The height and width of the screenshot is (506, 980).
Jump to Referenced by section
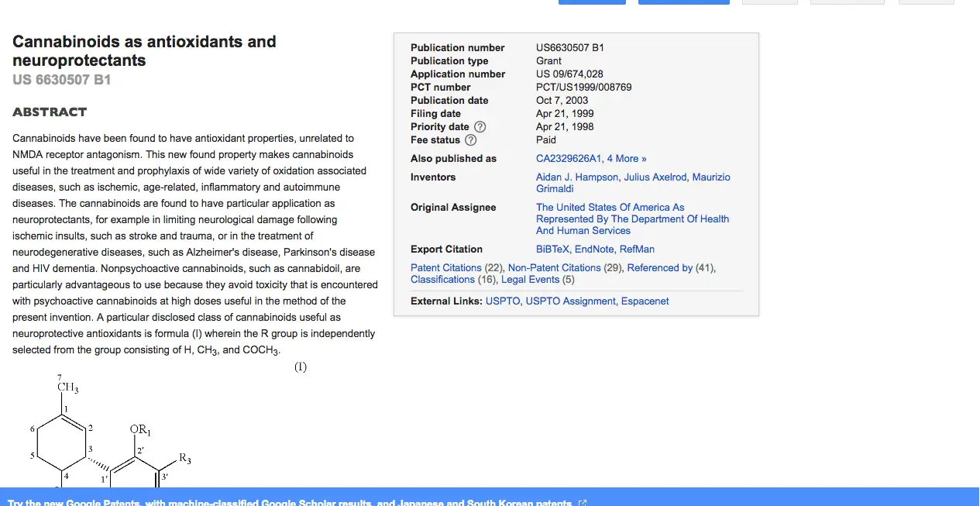(659, 268)
